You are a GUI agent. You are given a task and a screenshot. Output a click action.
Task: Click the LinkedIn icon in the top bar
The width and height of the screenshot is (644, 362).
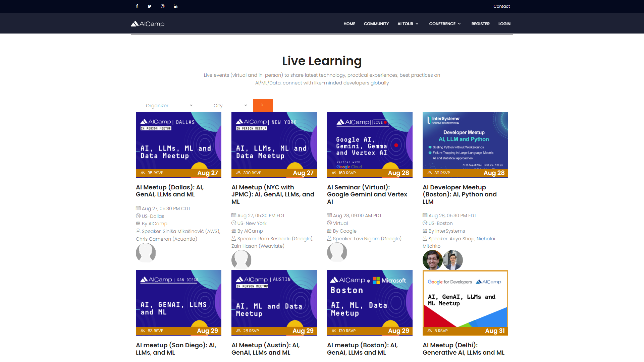[175, 6]
